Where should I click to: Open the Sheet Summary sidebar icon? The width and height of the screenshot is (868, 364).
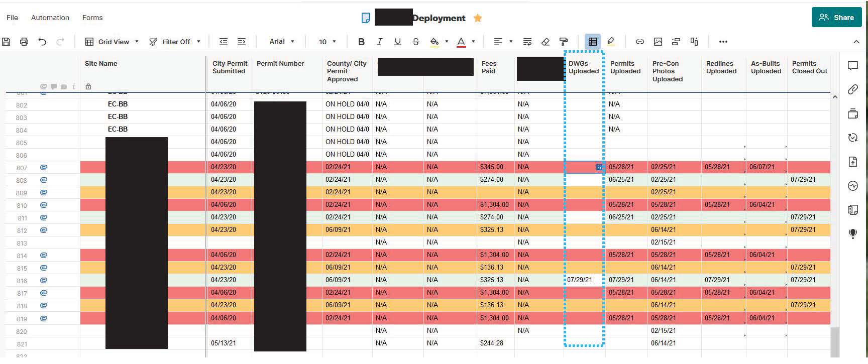tap(853, 210)
